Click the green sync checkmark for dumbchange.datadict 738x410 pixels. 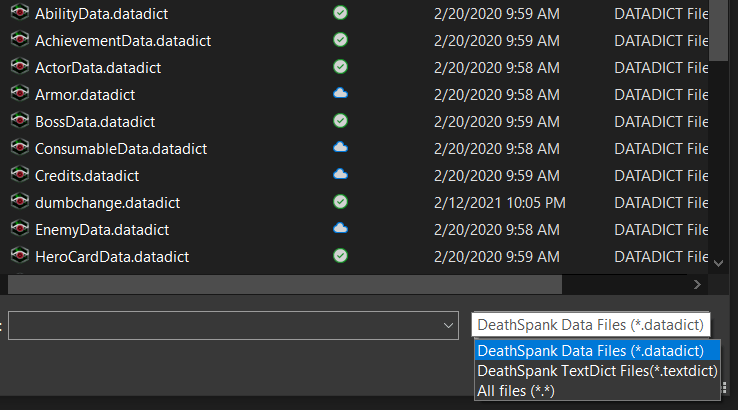(340, 202)
